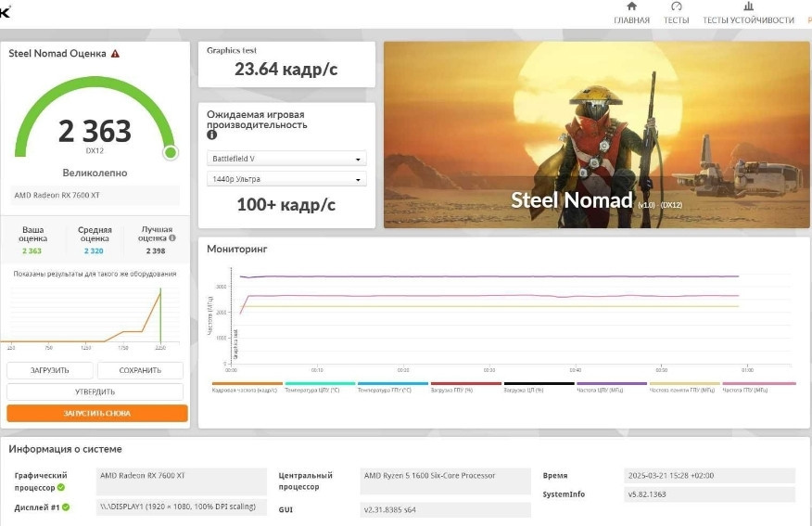Click the УТВЕРДИТЬ button

95,391
